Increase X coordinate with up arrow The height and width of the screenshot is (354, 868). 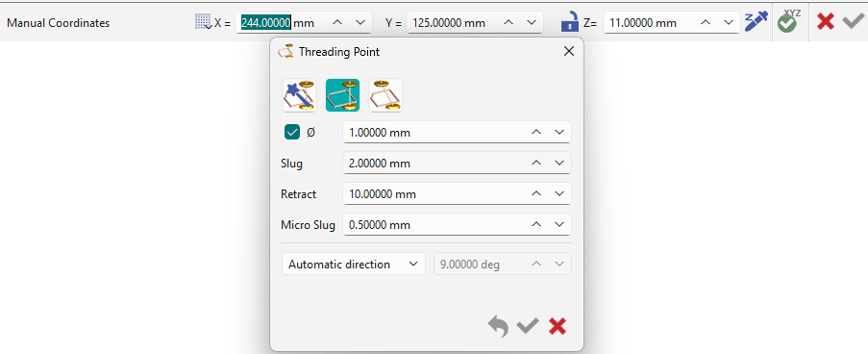coord(337,23)
